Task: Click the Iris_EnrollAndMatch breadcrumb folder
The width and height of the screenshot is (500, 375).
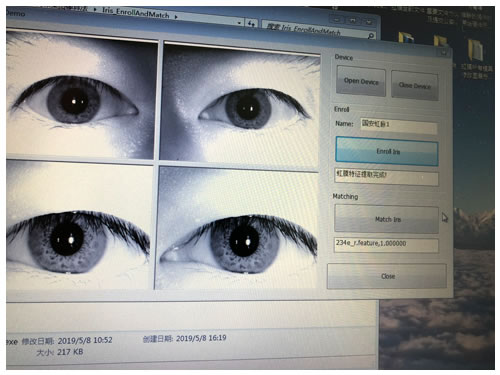Action: click(136, 12)
